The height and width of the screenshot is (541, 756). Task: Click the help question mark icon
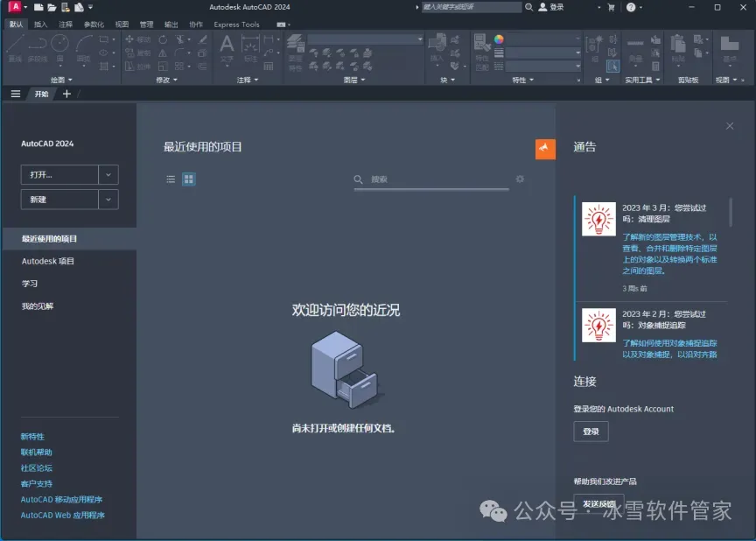631,7
